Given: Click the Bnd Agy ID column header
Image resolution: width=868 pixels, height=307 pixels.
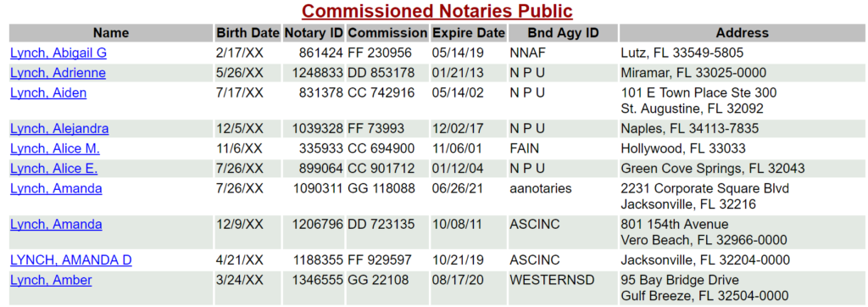Looking at the screenshot, I should coord(563,33).
